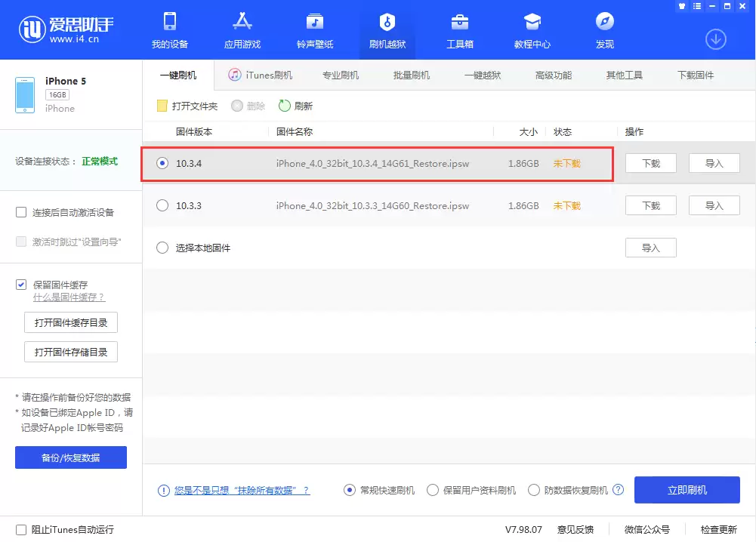Open 教程中心 graduation cap icon
756x542 pixels.
pos(532,22)
